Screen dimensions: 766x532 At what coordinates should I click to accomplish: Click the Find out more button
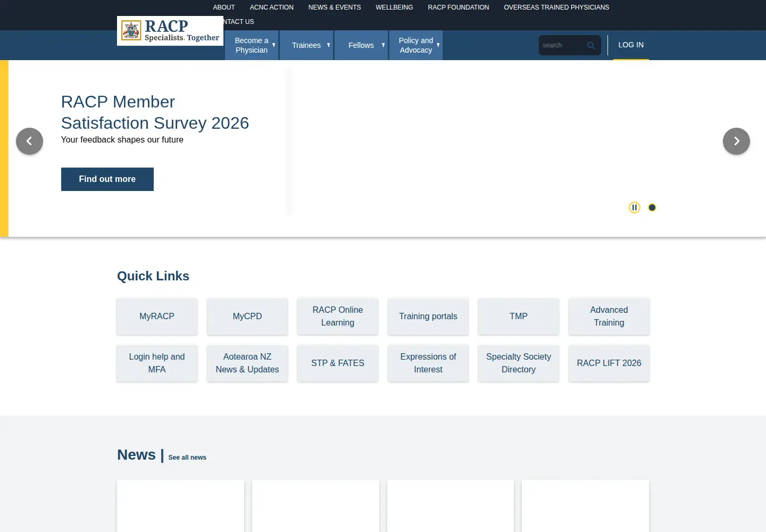click(x=107, y=179)
